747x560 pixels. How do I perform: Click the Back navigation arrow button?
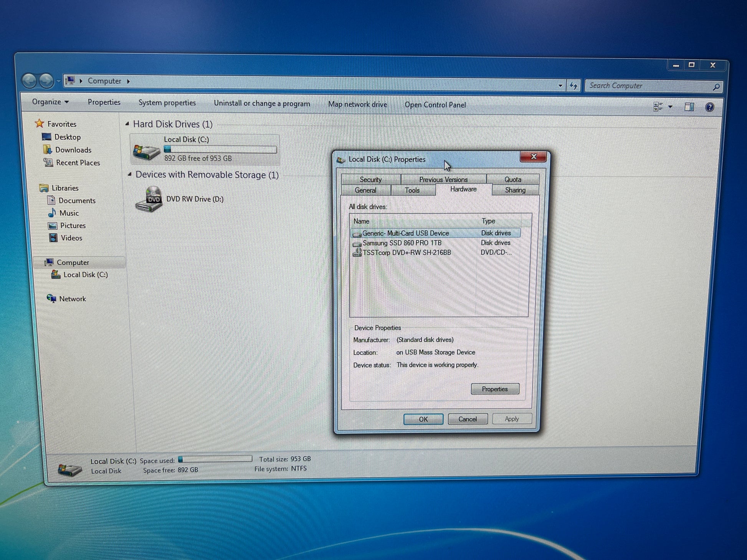[29, 81]
